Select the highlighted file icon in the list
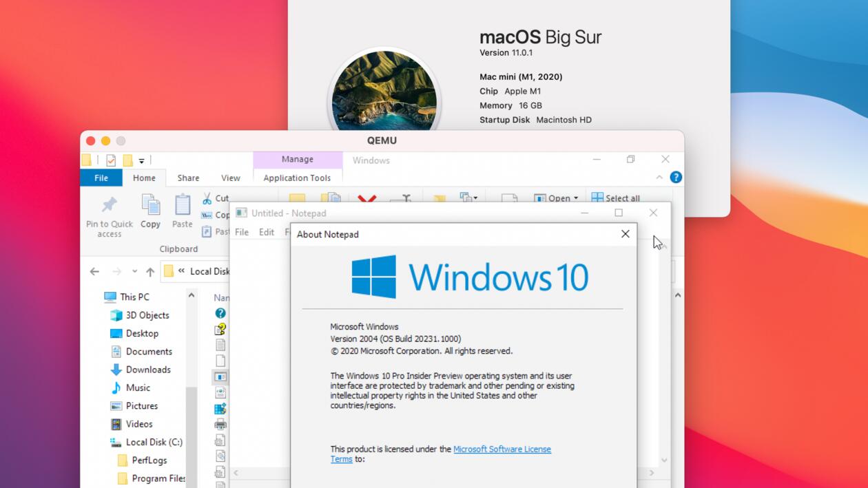 pos(220,377)
